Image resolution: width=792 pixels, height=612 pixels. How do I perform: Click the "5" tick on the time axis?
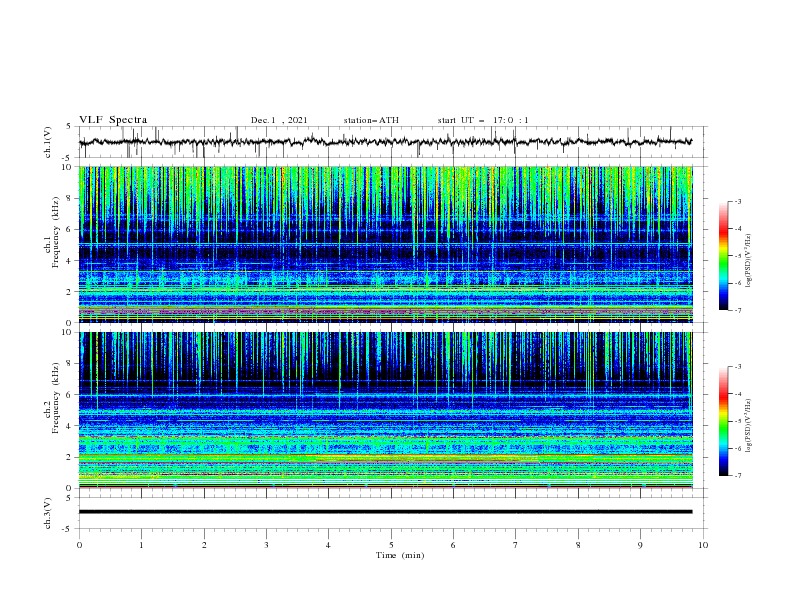point(391,545)
